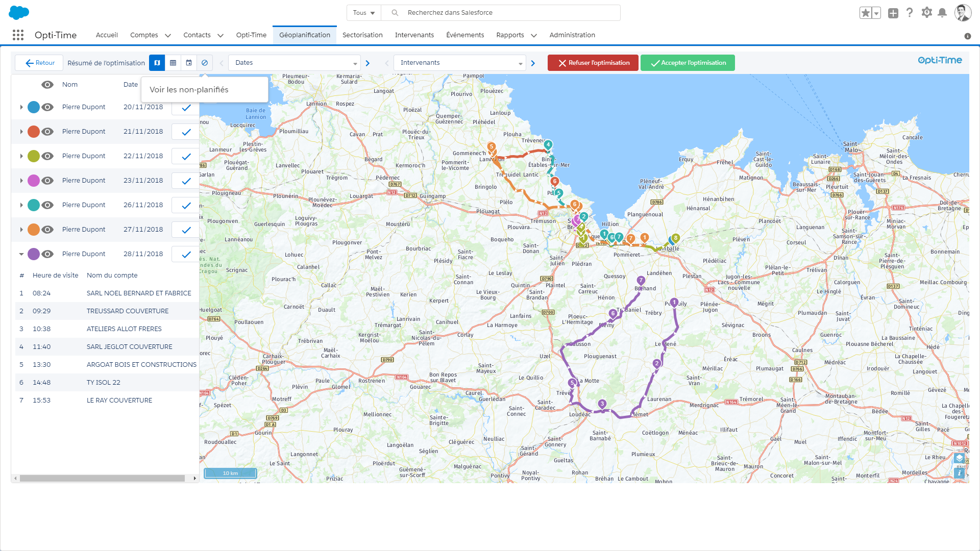The width and height of the screenshot is (980, 551).
Task: Open the Comptes tab chevron menu
Action: point(168,35)
